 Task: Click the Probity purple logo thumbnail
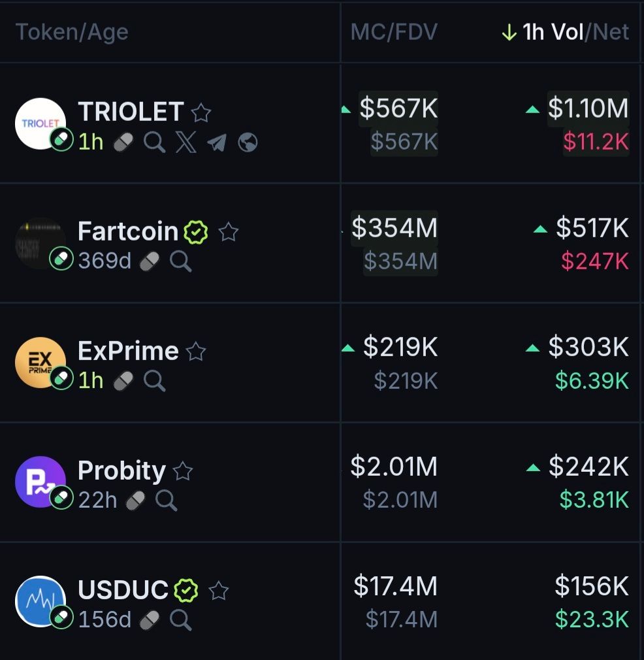tap(40, 482)
